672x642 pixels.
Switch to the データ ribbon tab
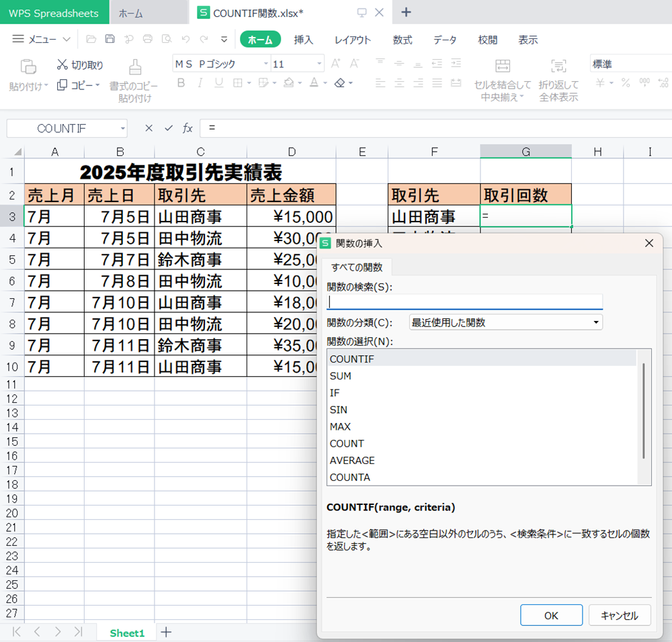click(445, 40)
